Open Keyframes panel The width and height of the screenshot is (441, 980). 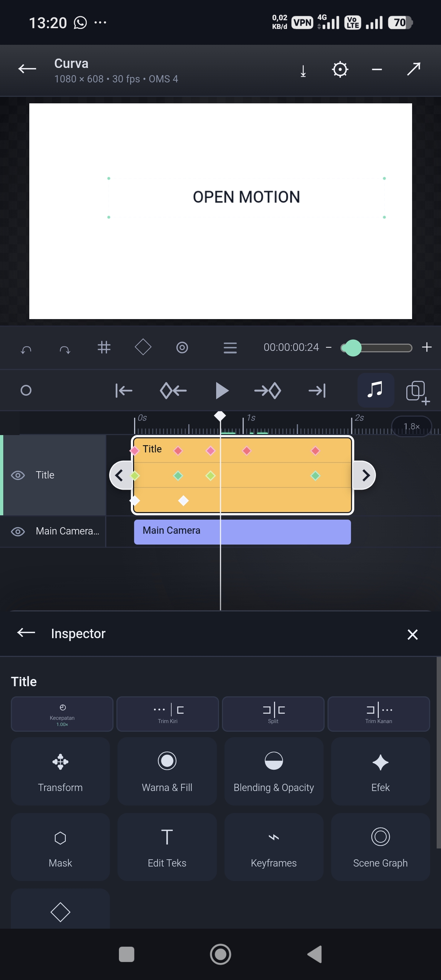tap(274, 847)
